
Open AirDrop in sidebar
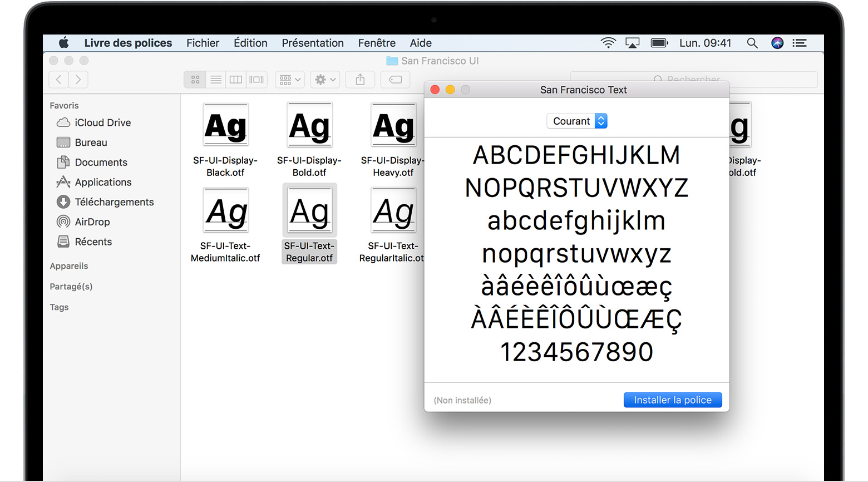click(83, 222)
